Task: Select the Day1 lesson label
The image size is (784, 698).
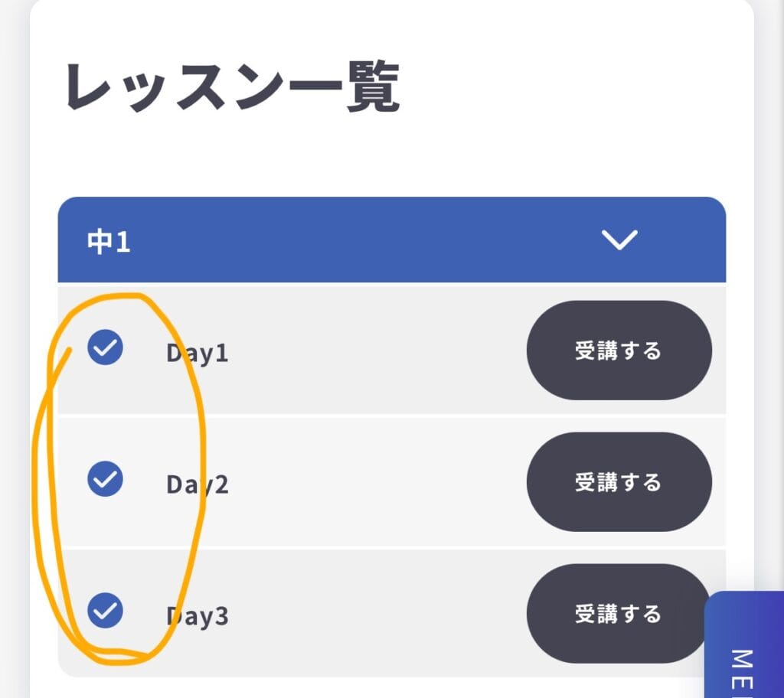Action: (x=198, y=354)
